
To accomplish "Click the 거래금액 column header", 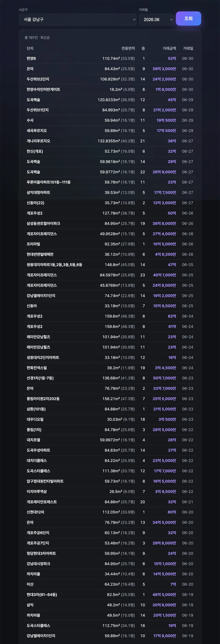I will [169, 48].
